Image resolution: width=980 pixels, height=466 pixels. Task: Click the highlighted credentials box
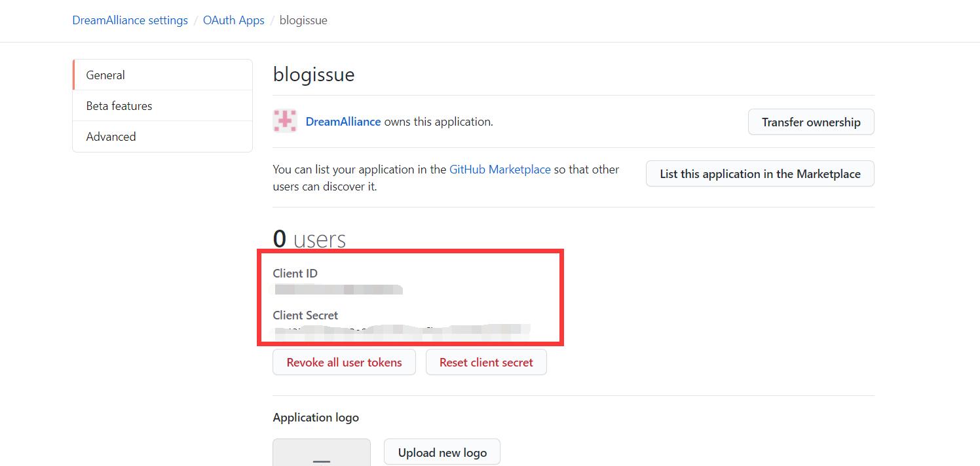coord(411,296)
